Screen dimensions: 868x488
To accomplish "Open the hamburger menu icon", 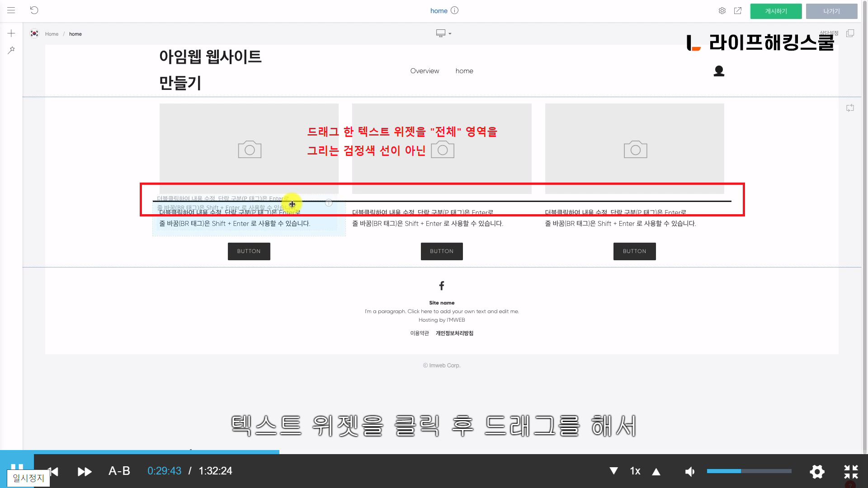I will [11, 10].
